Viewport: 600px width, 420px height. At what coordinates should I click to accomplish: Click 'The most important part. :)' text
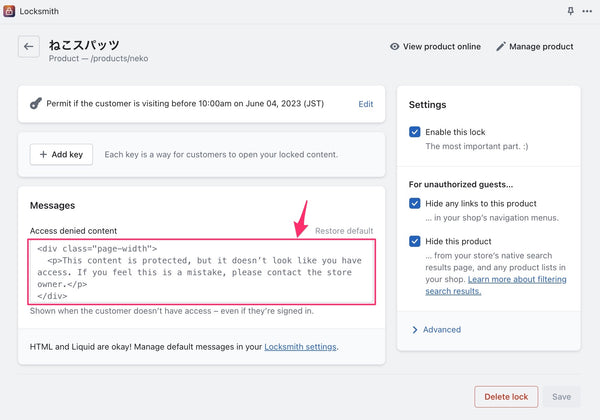click(x=477, y=146)
